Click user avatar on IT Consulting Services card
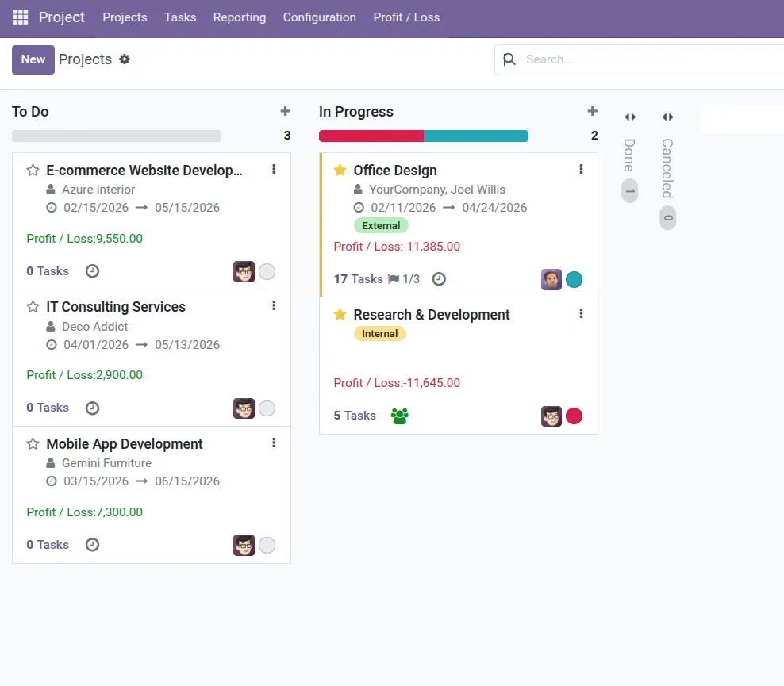 (x=244, y=408)
